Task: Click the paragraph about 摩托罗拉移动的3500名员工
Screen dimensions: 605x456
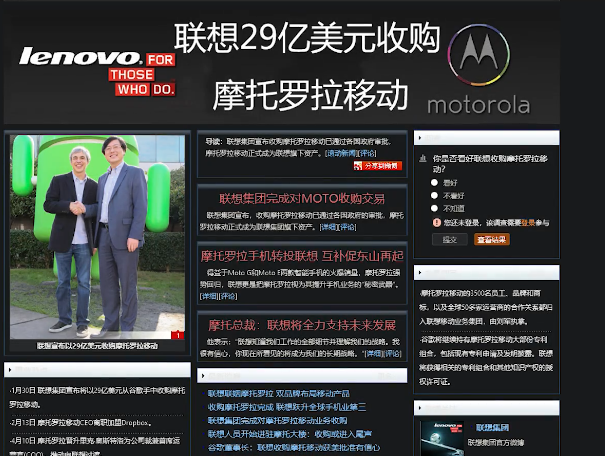Action: [x=486, y=307]
